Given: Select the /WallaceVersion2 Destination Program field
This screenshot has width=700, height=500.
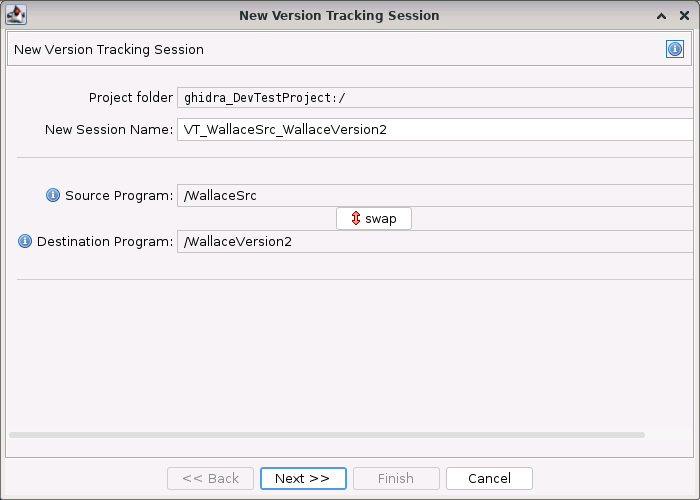Looking at the screenshot, I should 434,242.
